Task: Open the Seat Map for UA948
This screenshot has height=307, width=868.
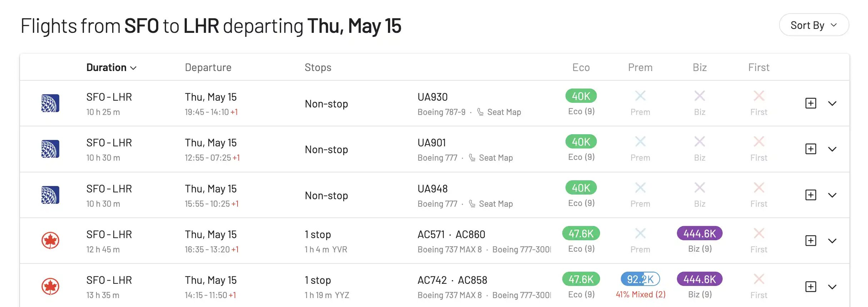Action: (496, 204)
